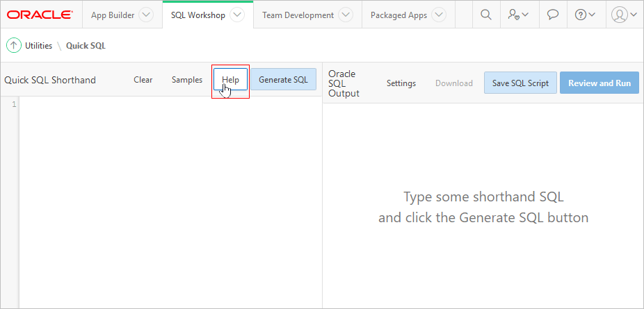Image resolution: width=644 pixels, height=309 pixels.
Task: Open the Packaged Apps tab
Action: (x=399, y=15)
